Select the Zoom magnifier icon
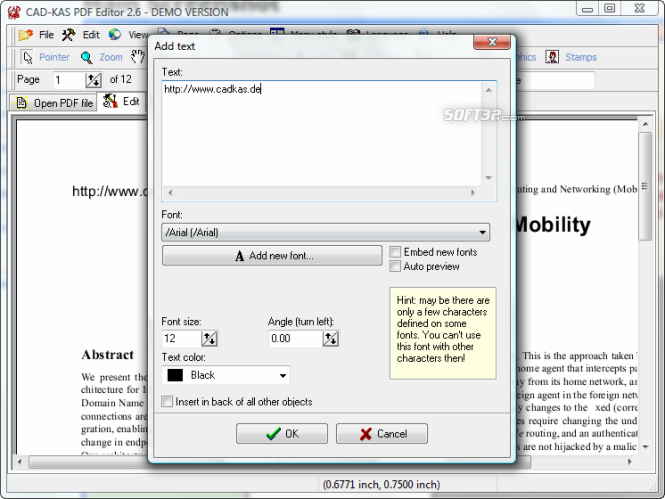 87,57
